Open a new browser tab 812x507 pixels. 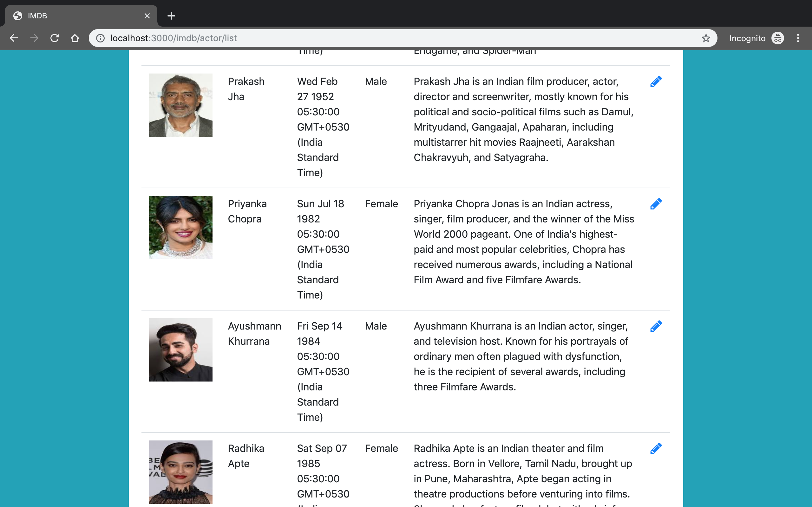[x=171, y=16]
